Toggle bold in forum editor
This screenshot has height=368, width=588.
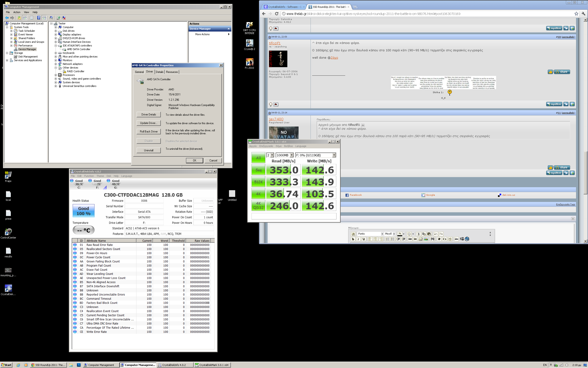tap(353, 239)
